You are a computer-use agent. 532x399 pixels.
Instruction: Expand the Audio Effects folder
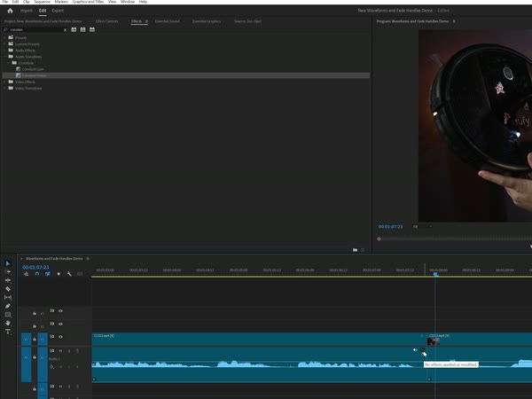(4, 51)
